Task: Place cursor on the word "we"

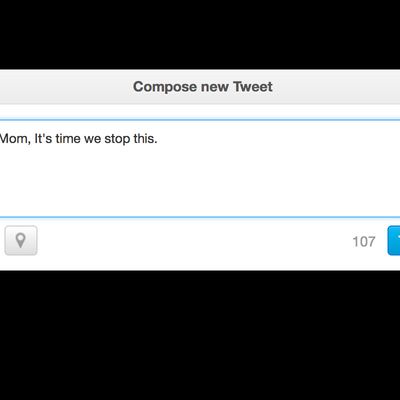Action: 93,139
